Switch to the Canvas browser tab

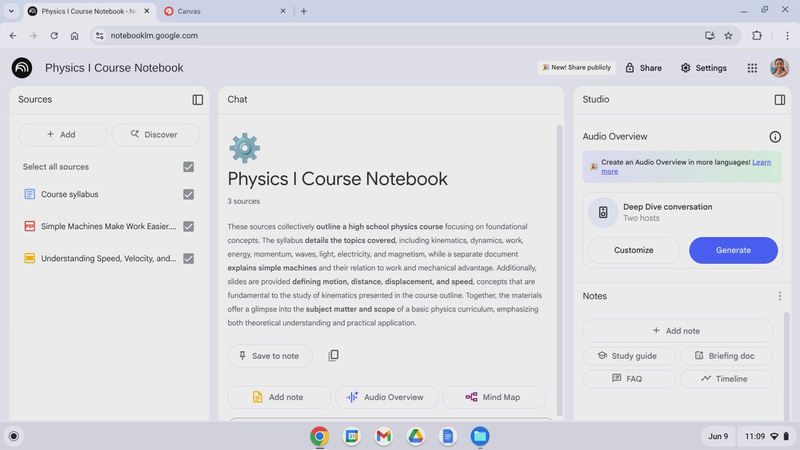(224, 11)
